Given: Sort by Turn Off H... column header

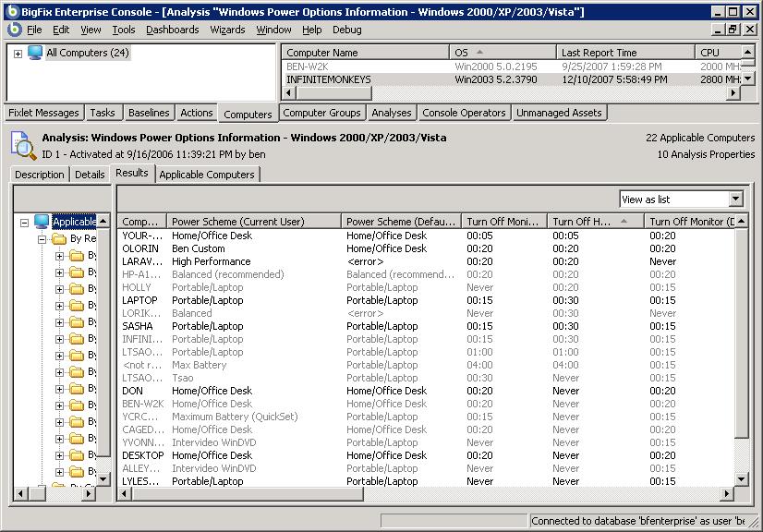Looking at the screenshot, I should (595, 222).
